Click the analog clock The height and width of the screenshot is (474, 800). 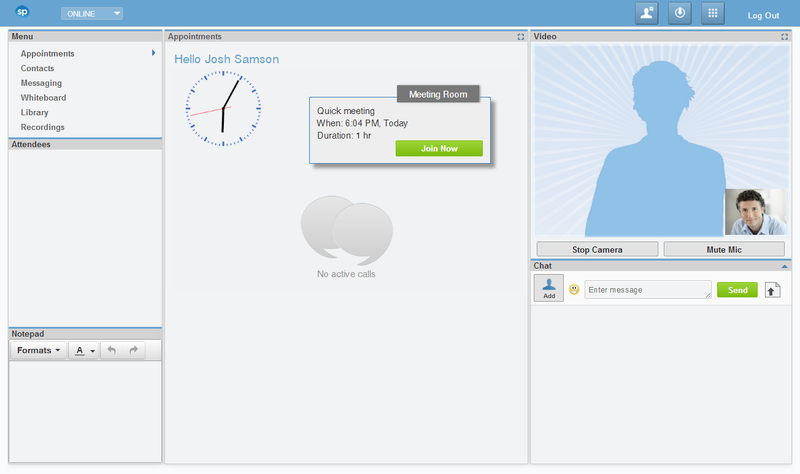[223, 109]
